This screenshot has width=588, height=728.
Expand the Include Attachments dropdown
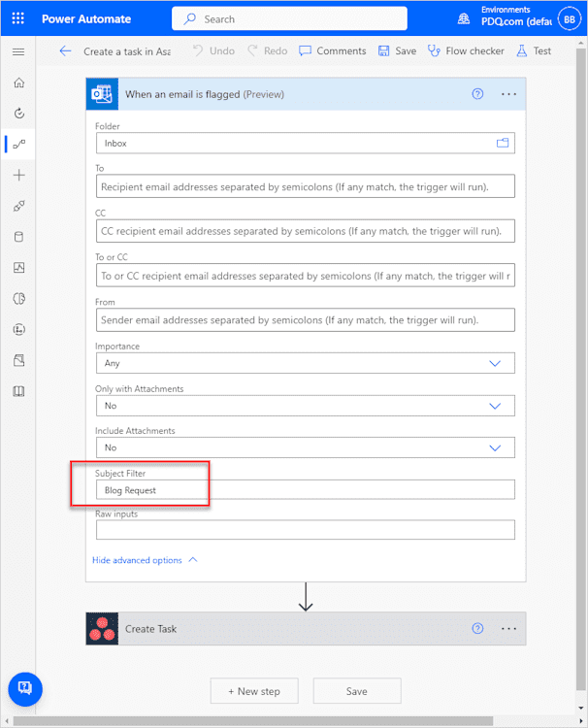tap(495, 447)
